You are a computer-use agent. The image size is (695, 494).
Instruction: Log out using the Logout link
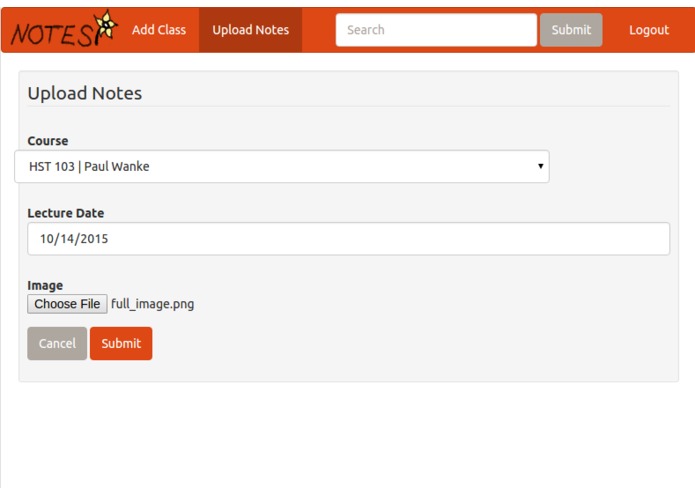pos(649,30)
